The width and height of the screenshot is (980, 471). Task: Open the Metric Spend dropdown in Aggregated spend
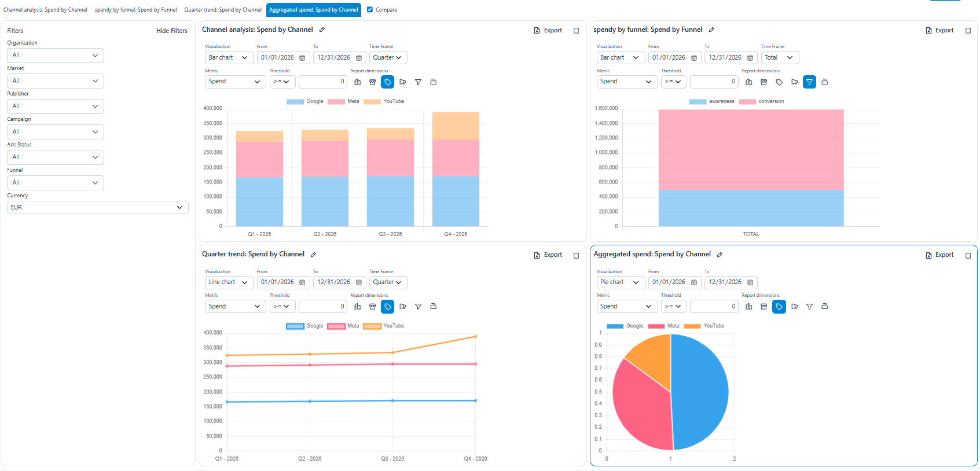627,307
